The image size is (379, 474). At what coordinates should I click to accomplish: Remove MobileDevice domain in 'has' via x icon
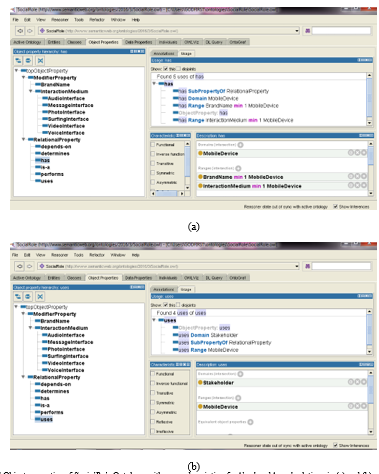pyautogui.click(x=357, y=152)
